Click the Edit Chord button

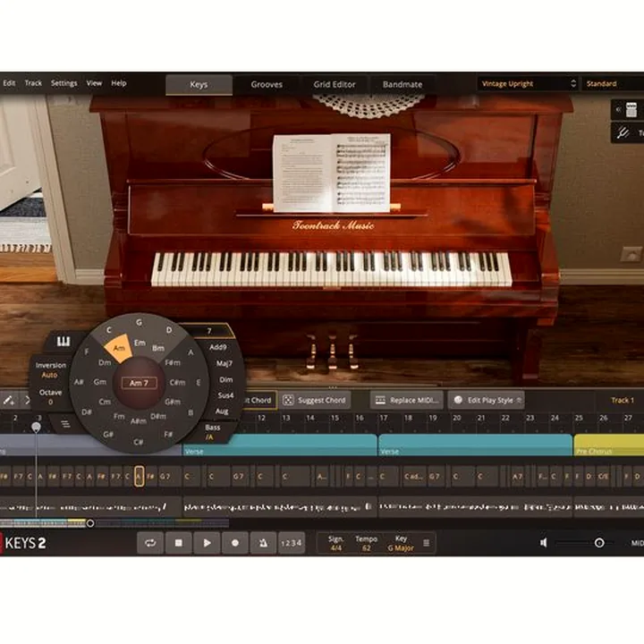tap(259, 400)
